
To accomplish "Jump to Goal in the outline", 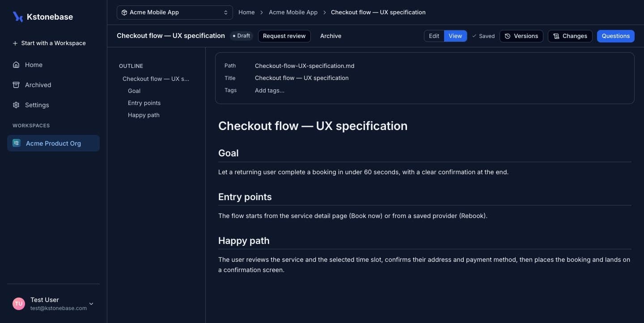I will tap(134, 91).
